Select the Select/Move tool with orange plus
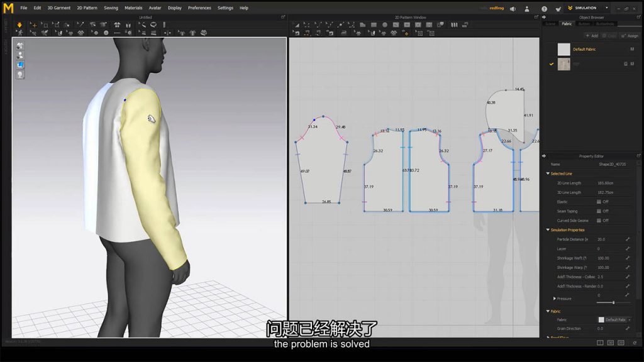644x362 pixels. pos(33,25)
